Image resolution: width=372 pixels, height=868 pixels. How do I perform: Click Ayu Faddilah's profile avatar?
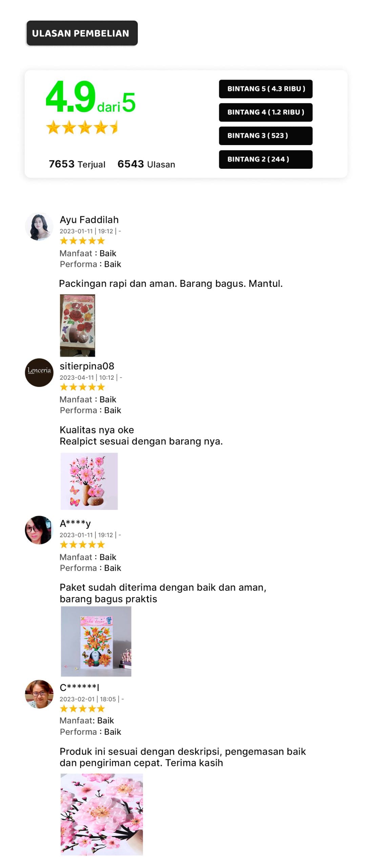pos(39,226)
